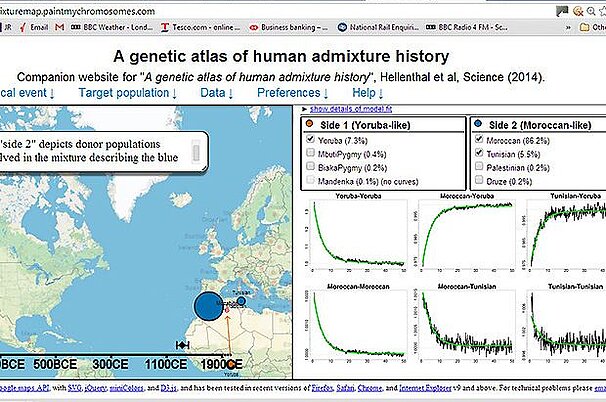This screenshot has width=606, height=402.
Task: Click the large blue Moroccan circle on map
Action: click(207, 306)
